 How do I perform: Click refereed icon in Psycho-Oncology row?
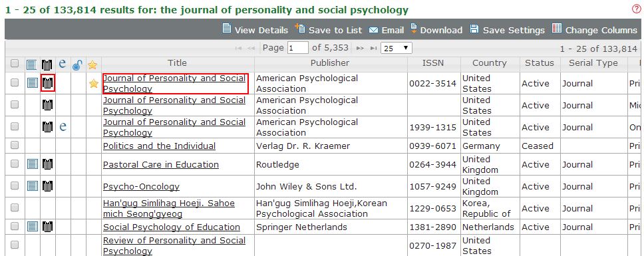click(x=47, y=186)
